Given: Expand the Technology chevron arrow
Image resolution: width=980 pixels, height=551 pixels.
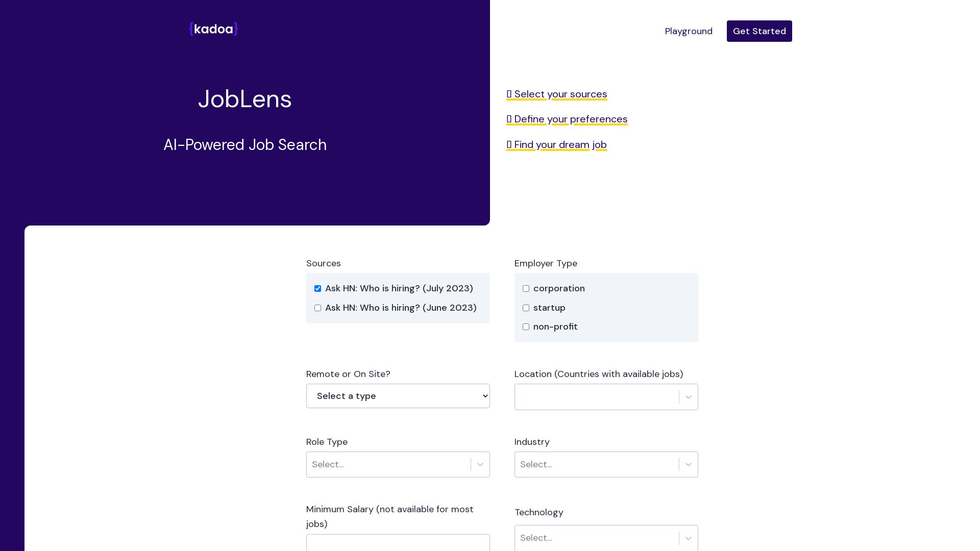Looking at the screenshot, I should pyautogui.click(x=688, y=538).
